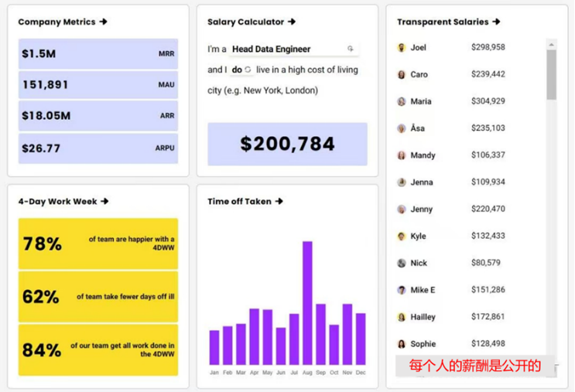Click the August bar in chart
Screen dimensions: 575x392
click(307, 303)
